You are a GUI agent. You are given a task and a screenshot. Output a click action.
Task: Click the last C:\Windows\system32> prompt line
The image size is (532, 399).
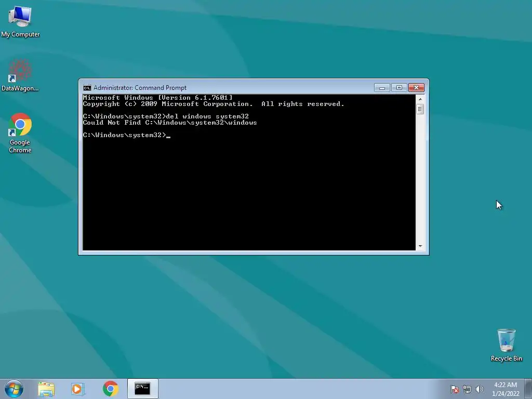pyautogui.click(x=126, y=135)
